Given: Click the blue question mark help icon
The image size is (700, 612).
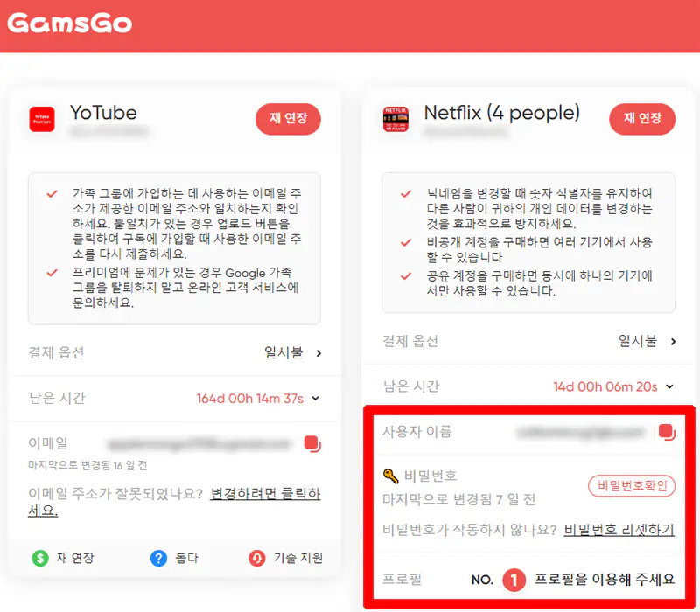Looking at the screenshot, I should 158,558.
